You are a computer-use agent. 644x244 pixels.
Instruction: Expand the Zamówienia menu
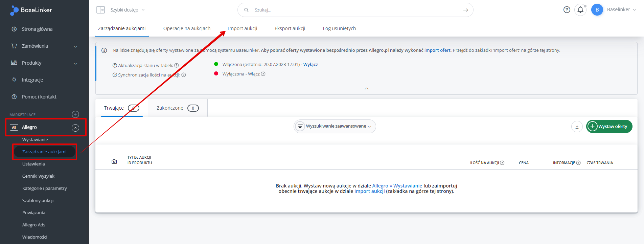coord(75,46)
